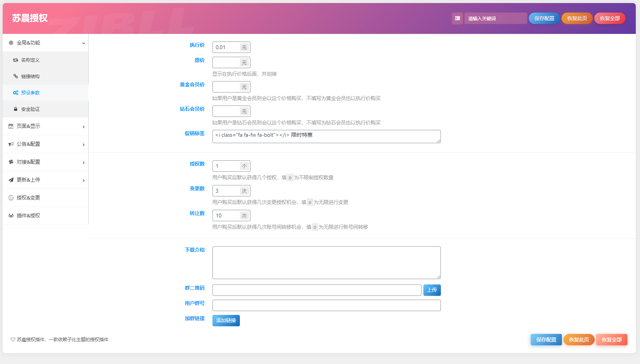Click the 变更数 number field
This screenshot has width=640, height=364.
click(226, 191)
